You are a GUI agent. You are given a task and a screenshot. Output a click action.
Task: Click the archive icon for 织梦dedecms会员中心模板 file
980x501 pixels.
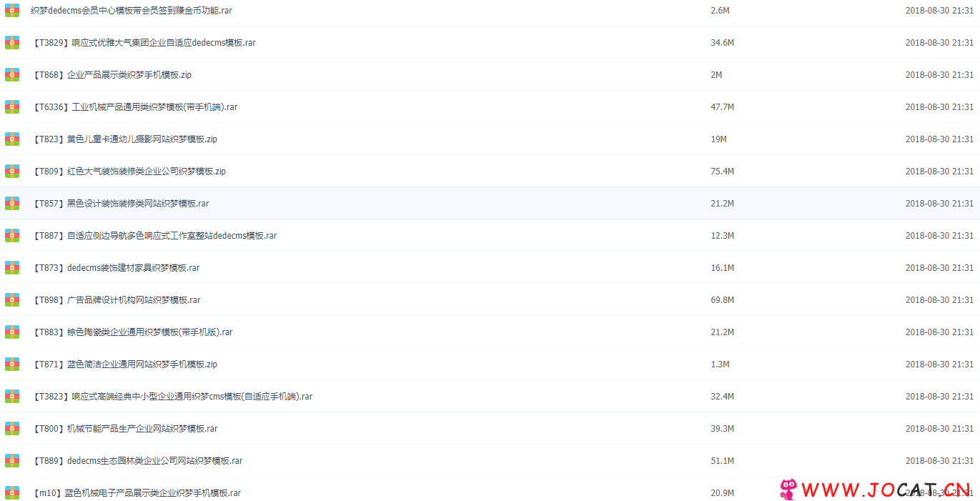[12, 11]
